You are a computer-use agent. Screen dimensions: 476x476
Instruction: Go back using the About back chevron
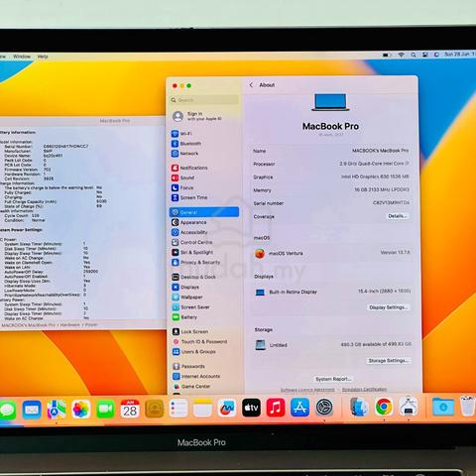tap(251, 85)
